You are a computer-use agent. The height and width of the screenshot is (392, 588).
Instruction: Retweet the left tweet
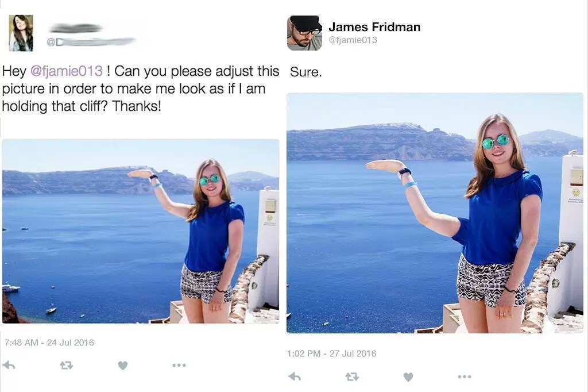pyautogui.click(x=67, y=365)
